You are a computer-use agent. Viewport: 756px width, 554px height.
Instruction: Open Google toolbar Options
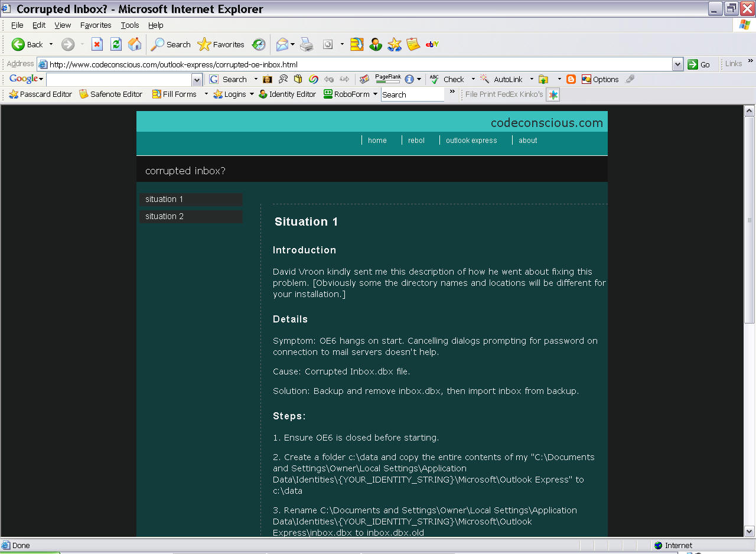point(600,79)
